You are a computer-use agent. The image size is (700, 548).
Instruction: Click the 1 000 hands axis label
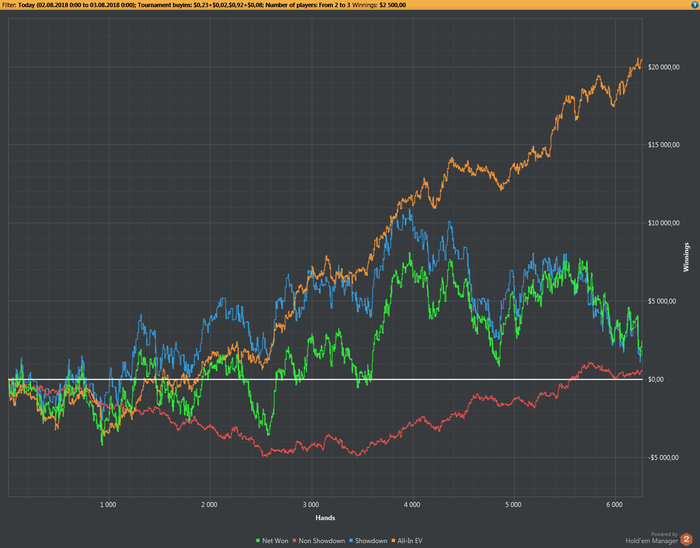[108, 504]
